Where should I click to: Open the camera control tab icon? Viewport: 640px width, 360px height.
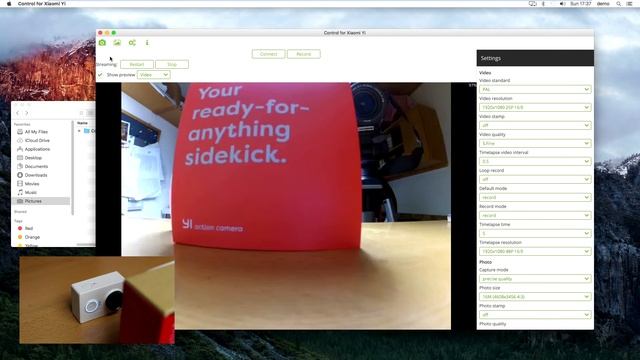(102, 42)
